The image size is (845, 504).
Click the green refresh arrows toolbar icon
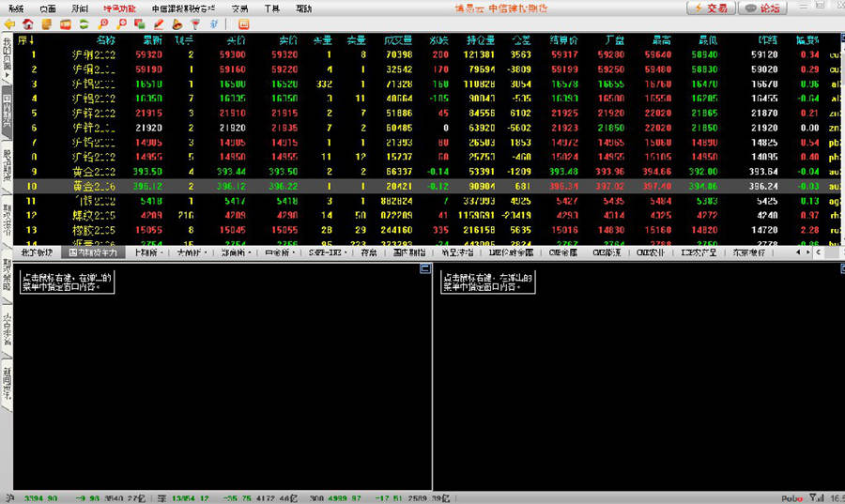coord(84,23)
